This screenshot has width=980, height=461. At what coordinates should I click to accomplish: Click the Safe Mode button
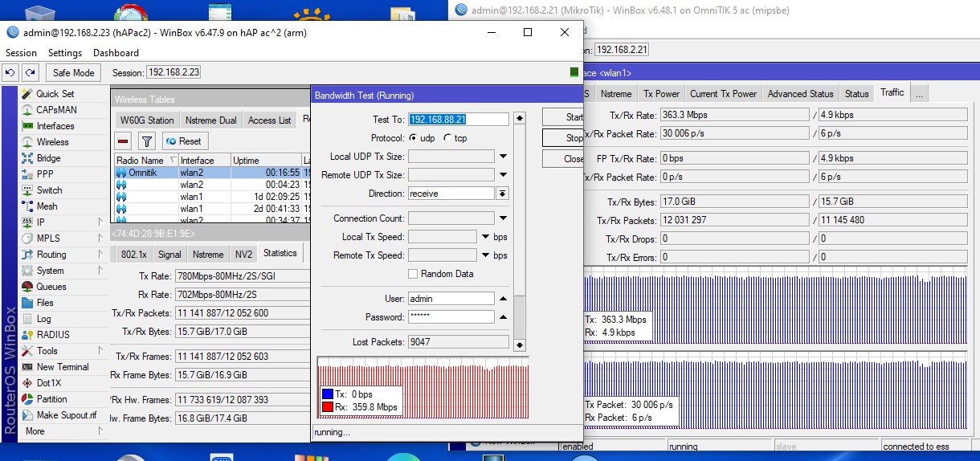[73, 72]
